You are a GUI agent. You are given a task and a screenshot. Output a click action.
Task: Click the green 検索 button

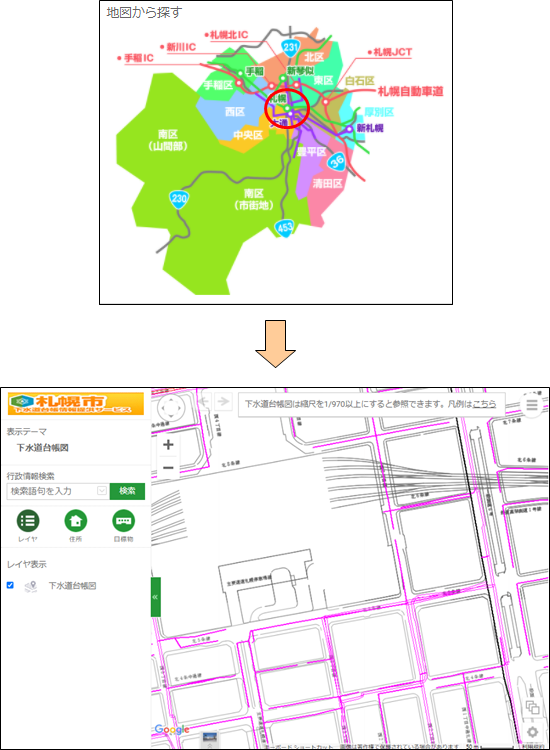127,491
